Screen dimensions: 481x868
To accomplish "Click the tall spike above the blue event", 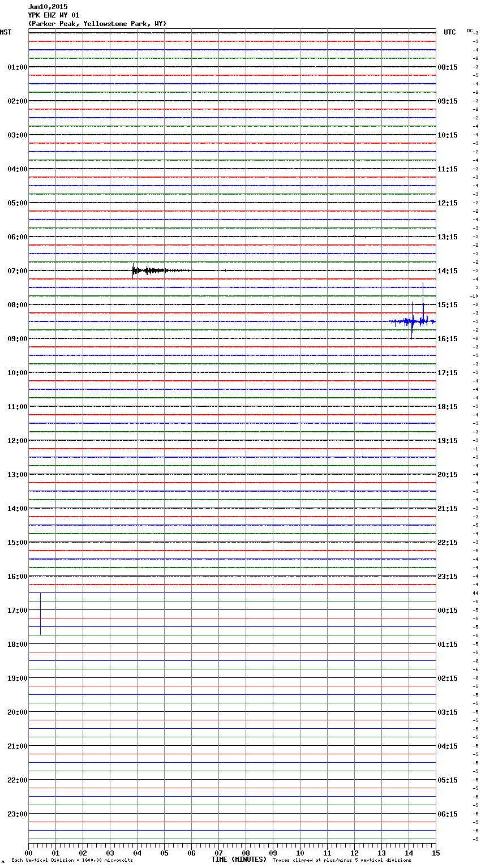I will click(423, 295).
